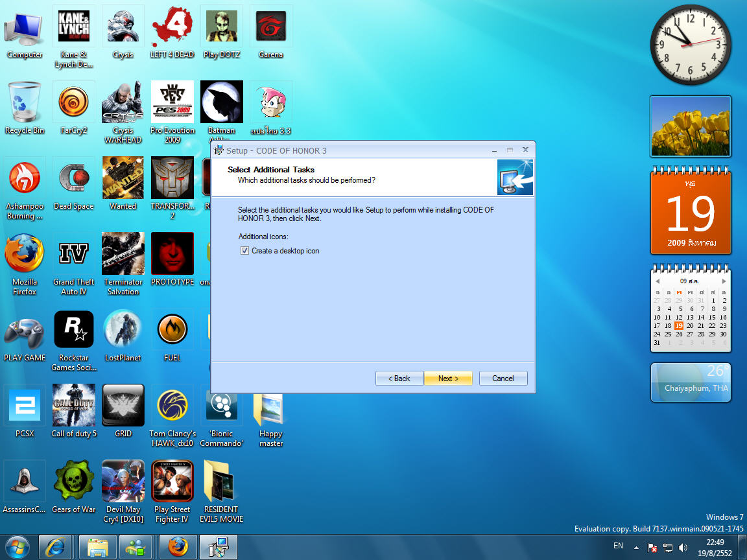Cancel the CODE OF HONOR 3 setup
The width and height of the screenshot is (747, 560).
[503, 378]
